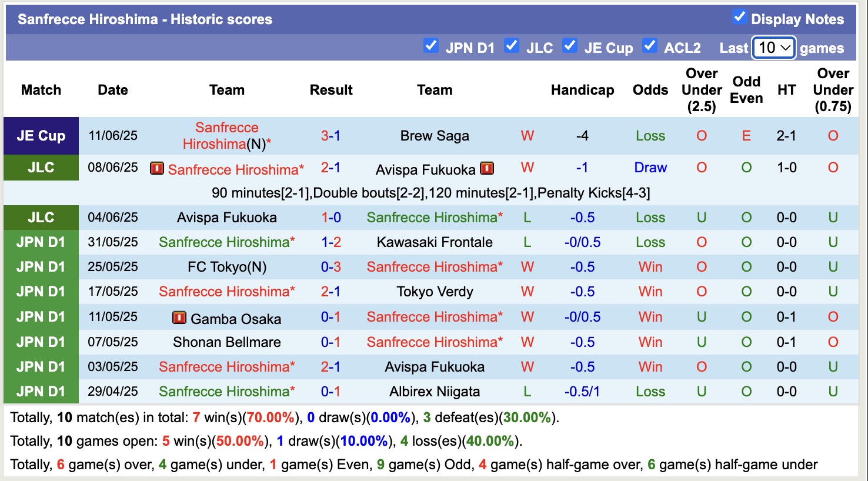Click the red badge icon after Avispa Fukuoka on 08/06
Viewport: 868px width, 481px height.
487,169
